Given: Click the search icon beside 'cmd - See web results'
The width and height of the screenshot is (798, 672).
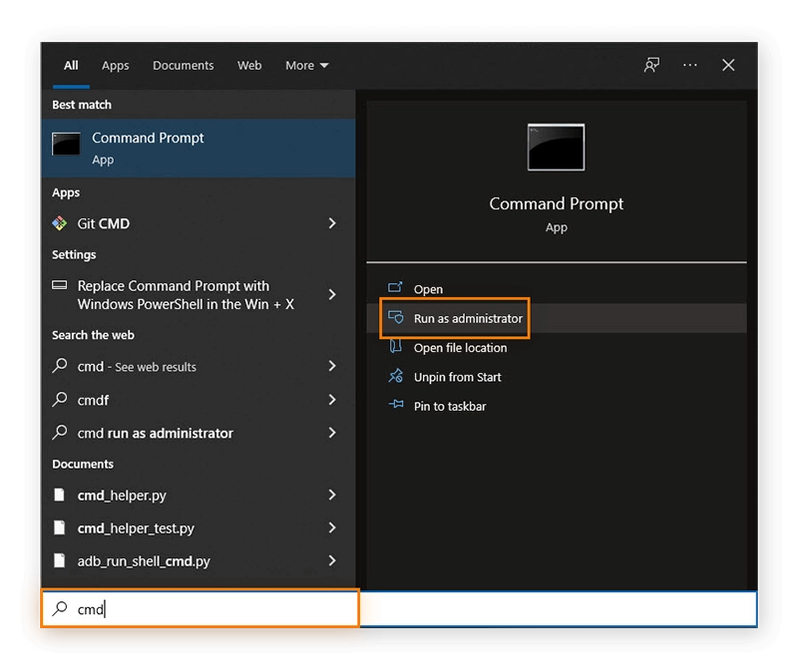Looking at the screenshot, I should [60, 365].
